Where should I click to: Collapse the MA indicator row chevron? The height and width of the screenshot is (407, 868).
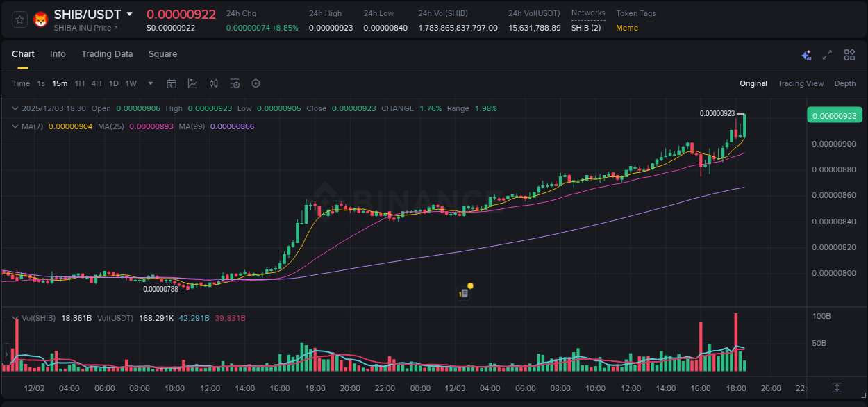pos(14,126)
